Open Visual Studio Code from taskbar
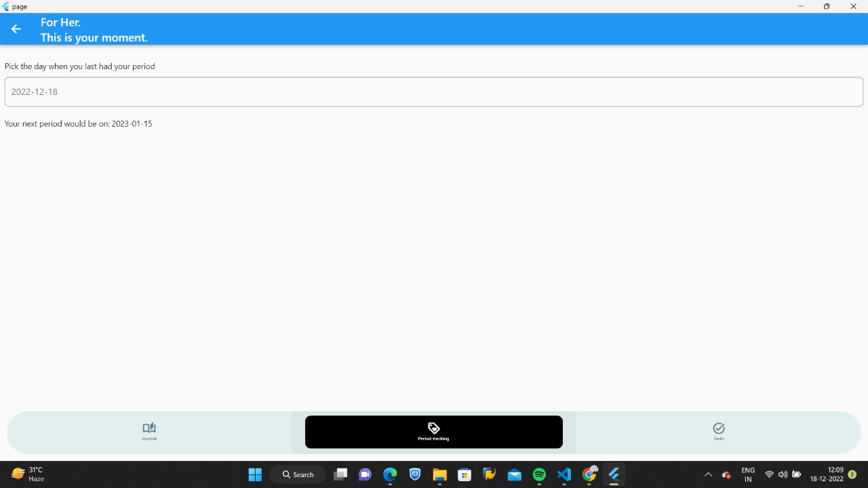Viewport: 868px width, 488px height. [564, 474]
